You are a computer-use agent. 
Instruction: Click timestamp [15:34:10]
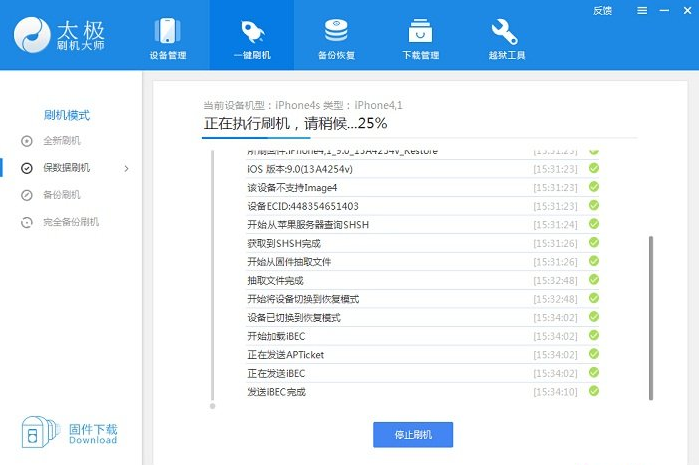[555, 392]
